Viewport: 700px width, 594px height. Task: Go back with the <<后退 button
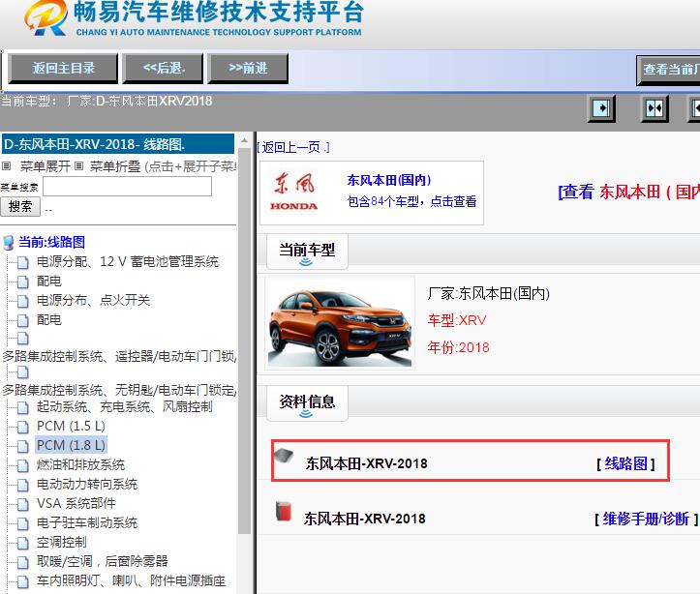[x=164, y=69]
